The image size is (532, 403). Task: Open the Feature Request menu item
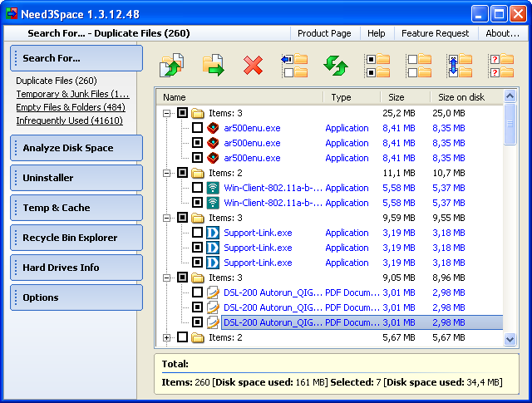coord(435,33)
